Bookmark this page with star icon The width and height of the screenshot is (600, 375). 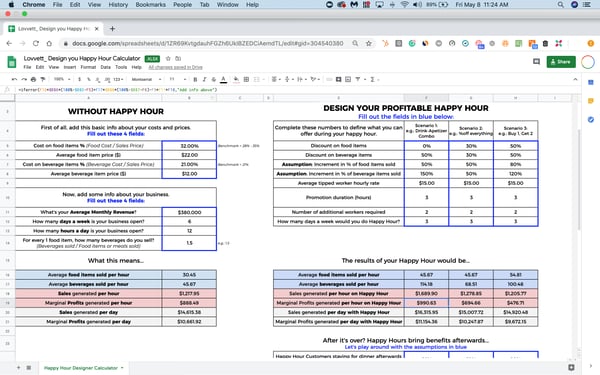368,44
